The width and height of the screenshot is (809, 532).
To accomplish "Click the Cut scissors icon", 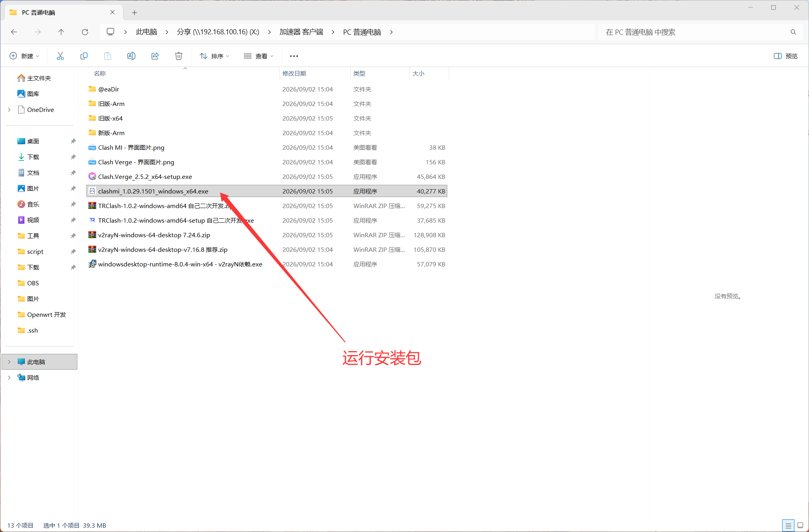I will tap(60, 56).
